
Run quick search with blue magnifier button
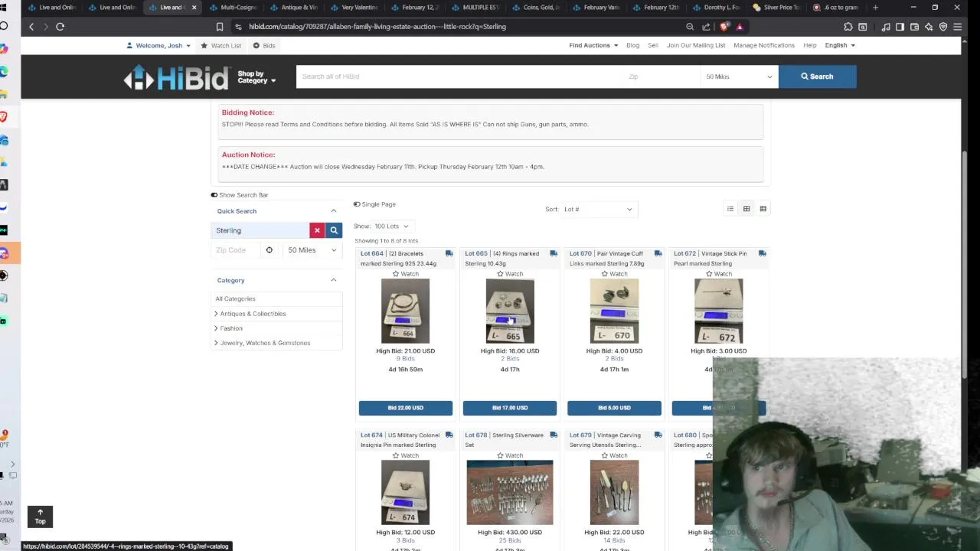[x=334, y=230]
